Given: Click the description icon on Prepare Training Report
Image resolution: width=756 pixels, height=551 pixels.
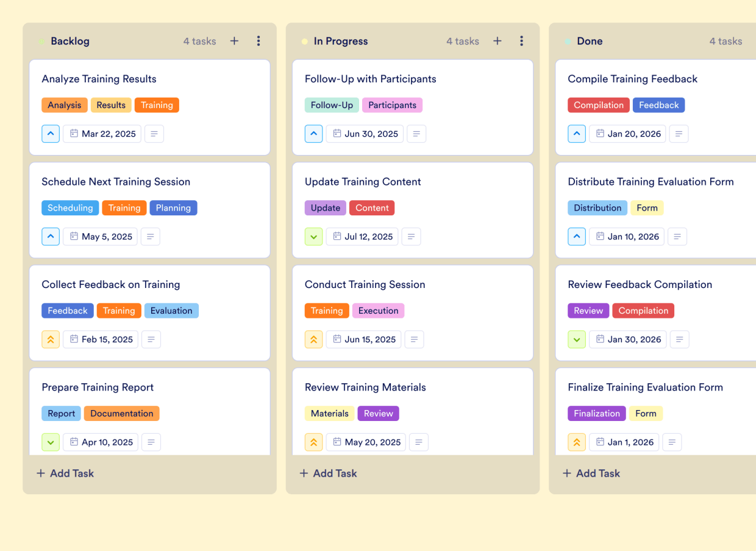Looking at the screenshot, I should [x=151, y=442].
